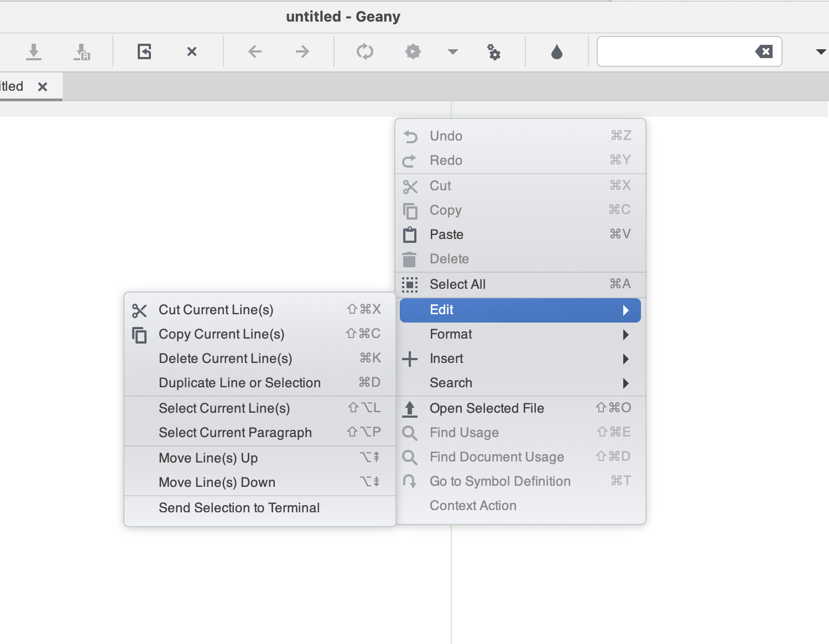Clear the toolbar search field

[764, 51]
